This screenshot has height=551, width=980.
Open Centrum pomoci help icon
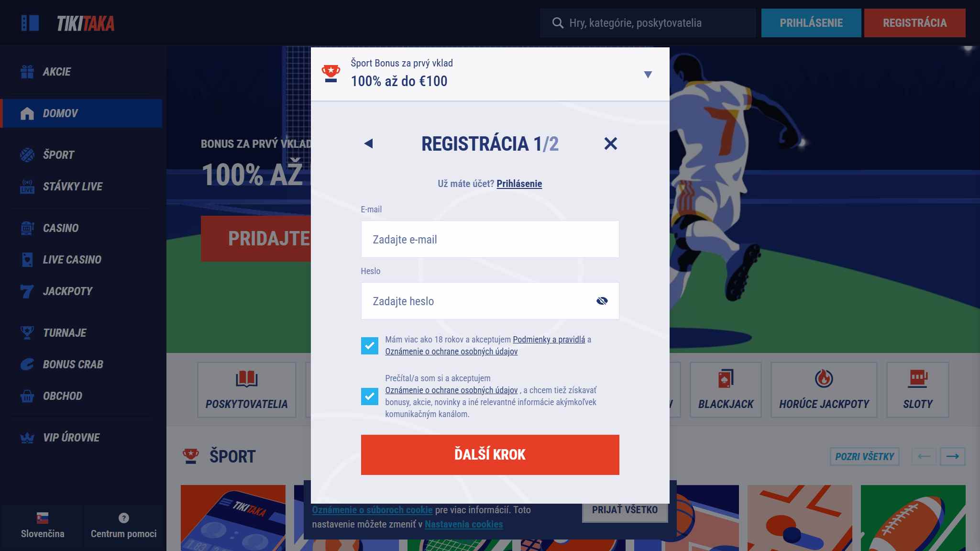[124, 518]
